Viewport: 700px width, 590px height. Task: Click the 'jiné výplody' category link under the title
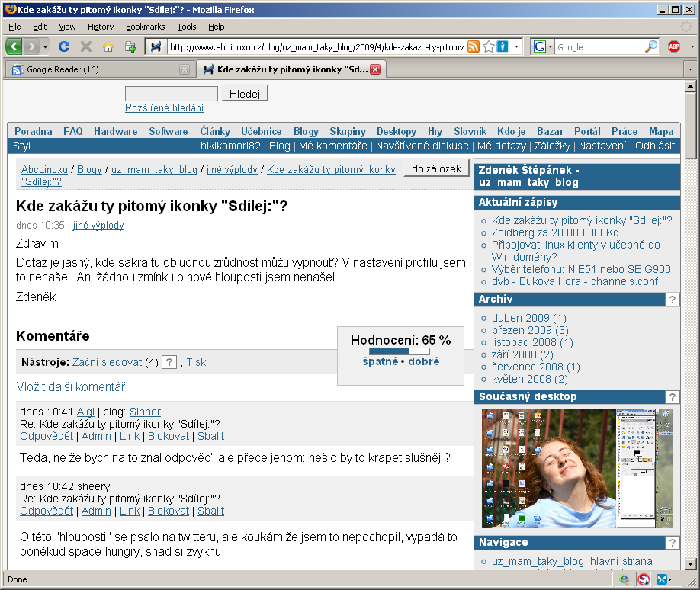pos(98,226)
